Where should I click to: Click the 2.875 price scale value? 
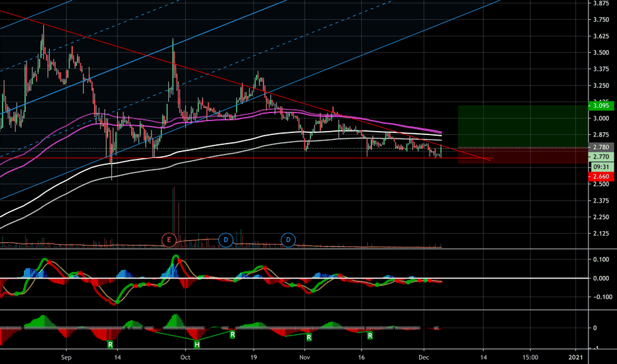coord(601,135)
